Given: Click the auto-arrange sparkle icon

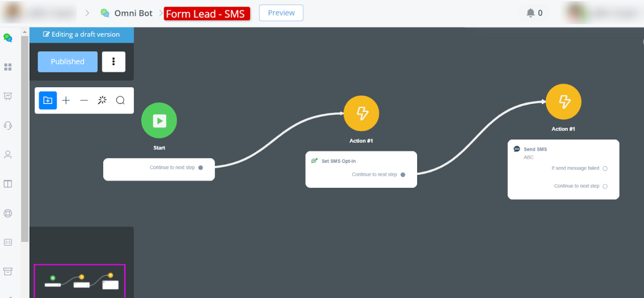Looking at the screenshot, I should pyautogui.click(x=102, y=100).
